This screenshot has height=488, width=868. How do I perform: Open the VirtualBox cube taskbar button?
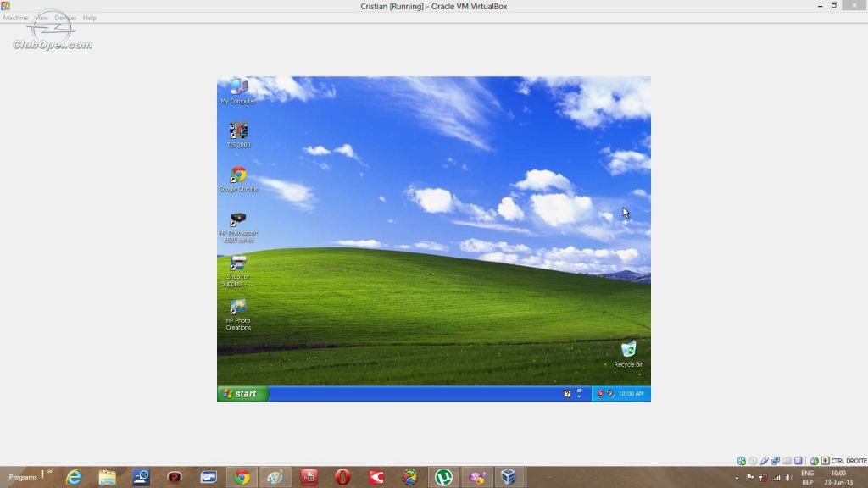tap(509, 477)
